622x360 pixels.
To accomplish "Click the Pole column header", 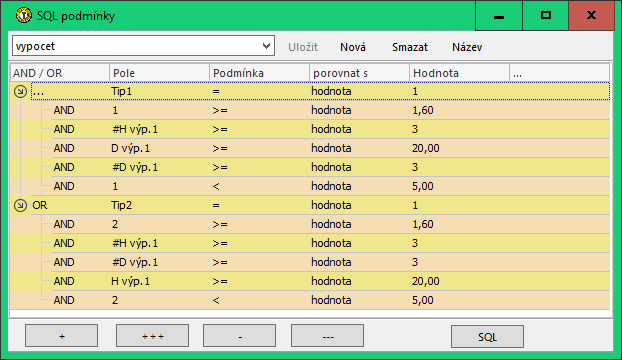I will click(159, 73).
